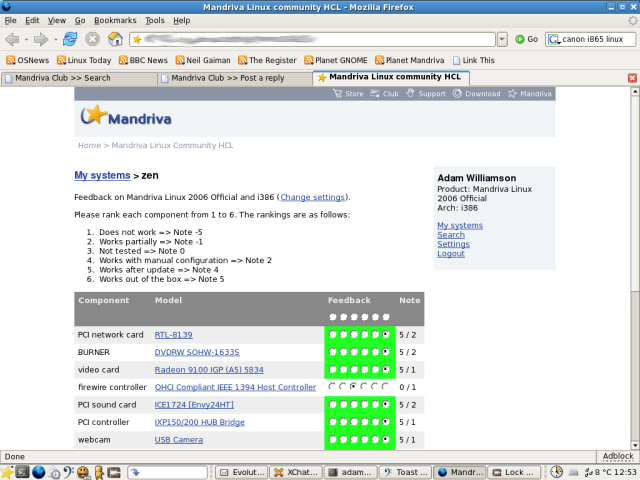Click Logout in the sidebar
The image size is (640, 480).
[x=451, y=253]
